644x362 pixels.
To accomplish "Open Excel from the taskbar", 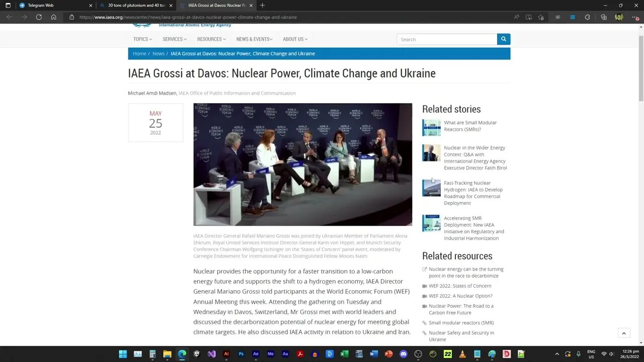I will 344,354.
